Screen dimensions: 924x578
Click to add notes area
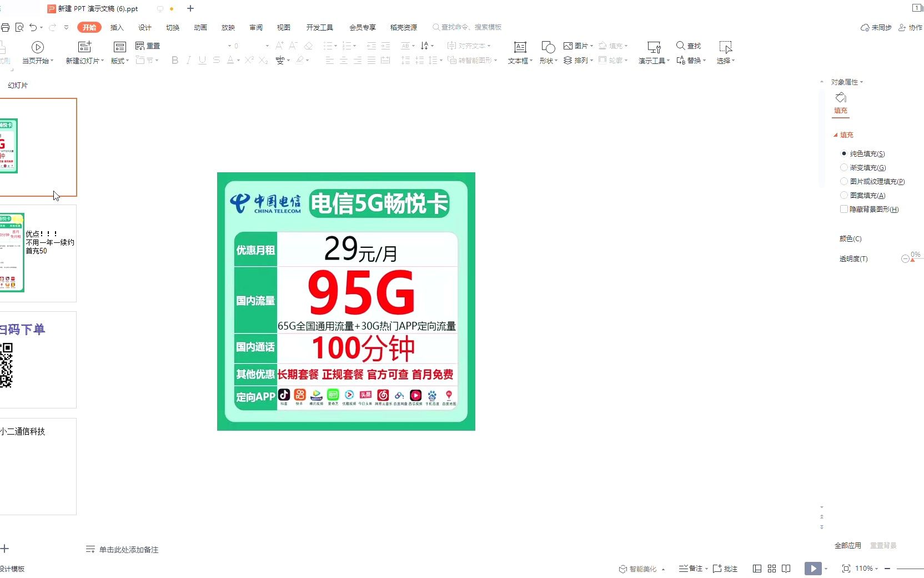tap(129, 549)
